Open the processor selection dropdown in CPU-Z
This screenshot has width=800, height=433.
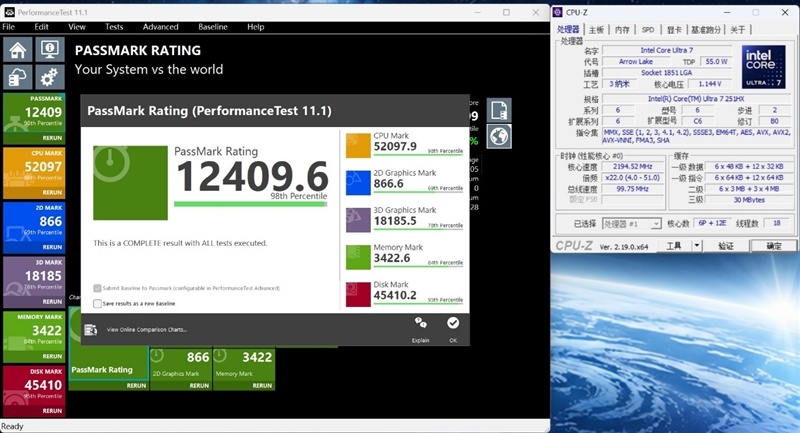[x=632, y=224]
